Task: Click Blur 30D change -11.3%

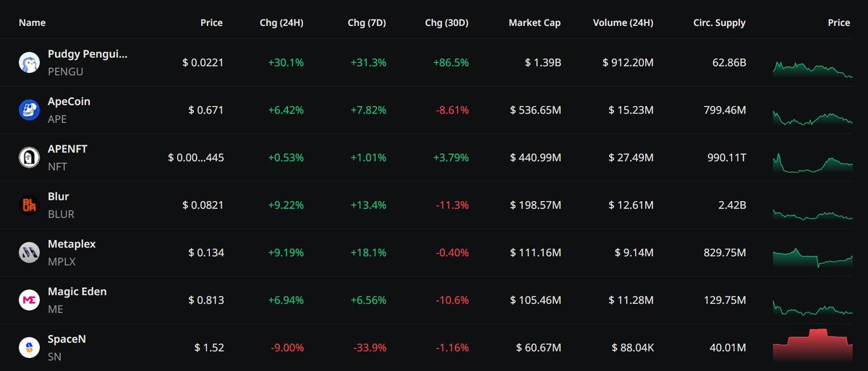Action: pos(451,205)
